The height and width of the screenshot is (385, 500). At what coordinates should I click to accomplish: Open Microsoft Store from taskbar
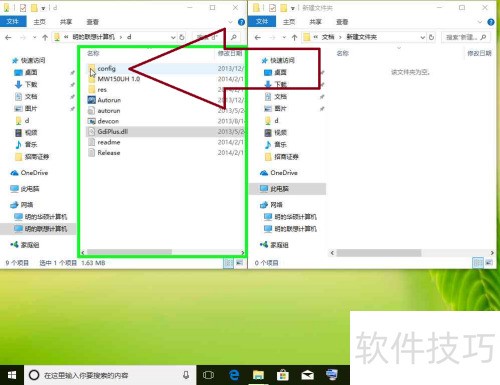[283, 375]
